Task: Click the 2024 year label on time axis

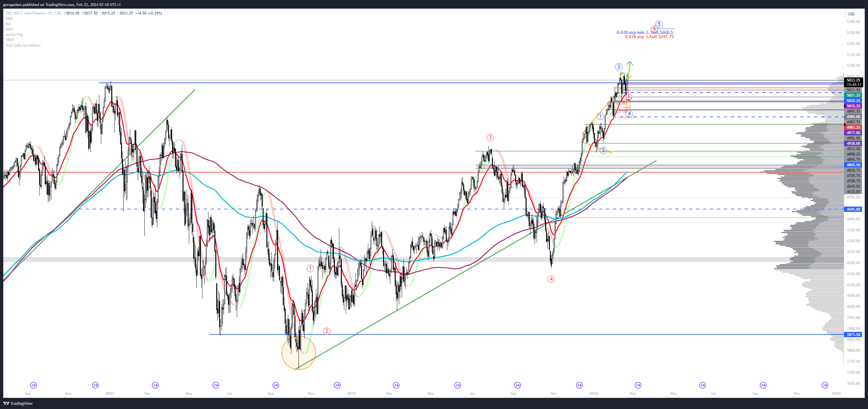Action: [x=593, y=393]
